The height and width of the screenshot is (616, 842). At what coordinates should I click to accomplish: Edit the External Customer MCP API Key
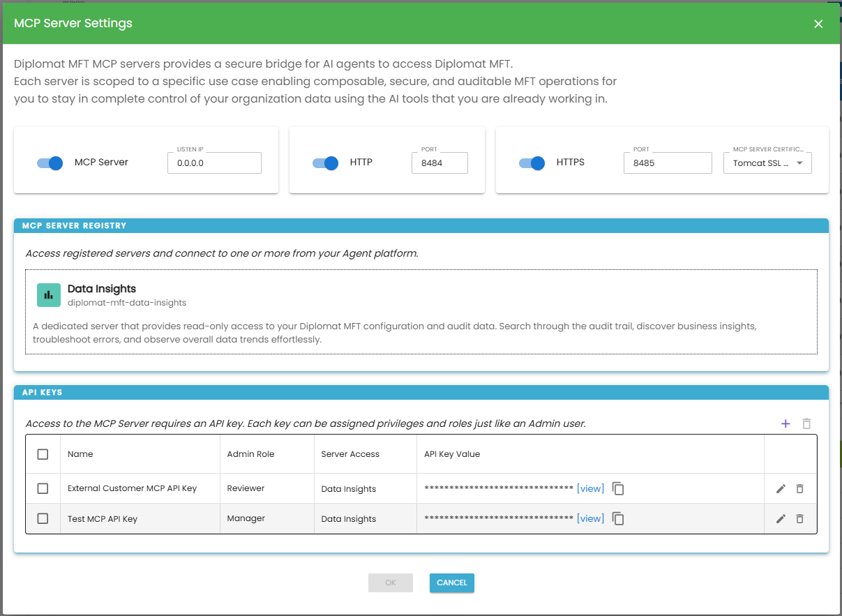click(781, 488)
